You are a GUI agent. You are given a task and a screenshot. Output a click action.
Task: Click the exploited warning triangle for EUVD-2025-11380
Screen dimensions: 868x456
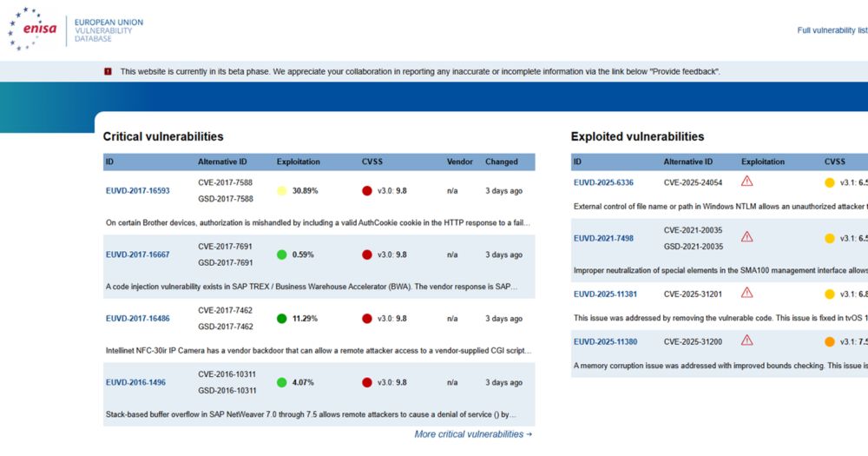tap(746, 340)
